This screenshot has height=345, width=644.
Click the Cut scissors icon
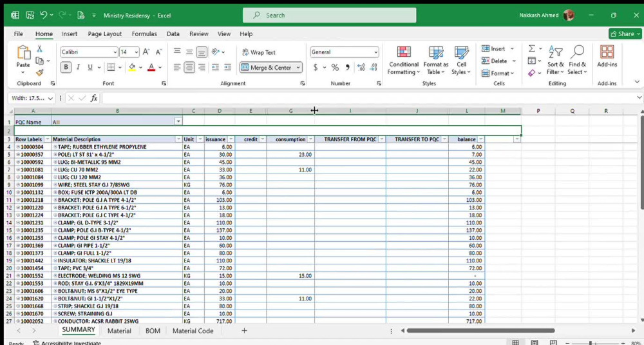tap(39, 49)
